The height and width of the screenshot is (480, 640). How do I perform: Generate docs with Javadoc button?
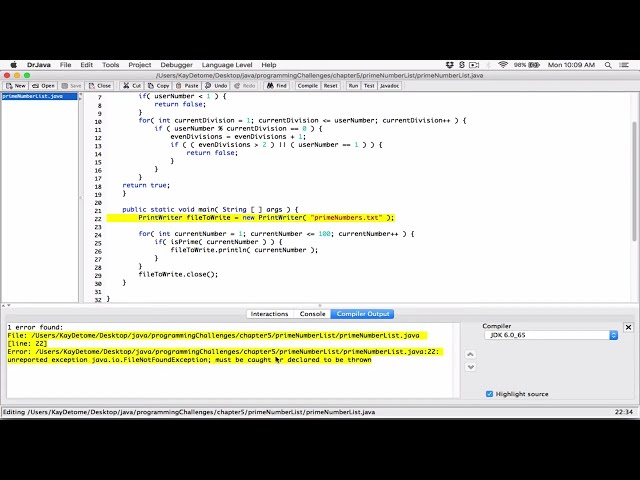389,86
